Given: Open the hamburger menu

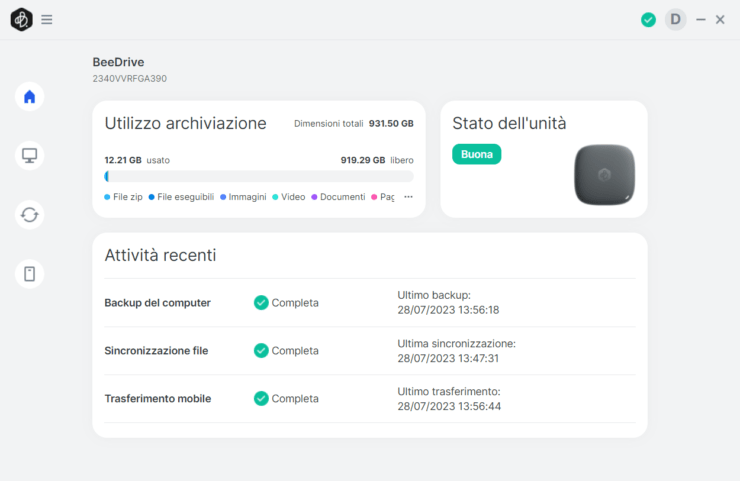Looking at the screenshot, I should 47,19.
